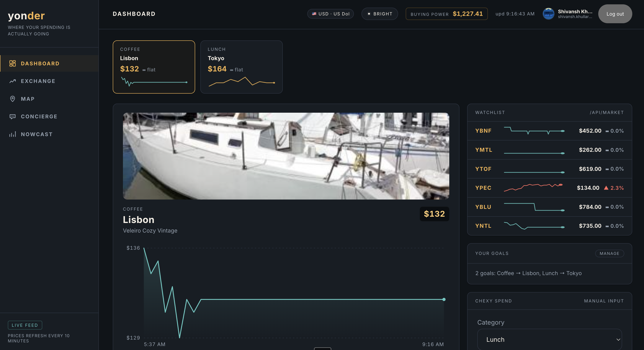Click the LIVE FEED badge
The height and width of the screenshot is (350, 644).
point(25,325)
